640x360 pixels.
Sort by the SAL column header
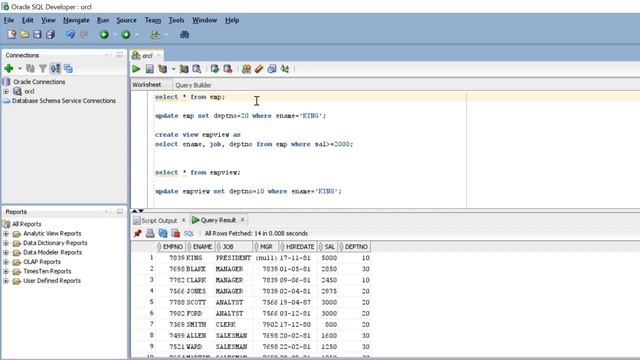(x=328, y=247)
